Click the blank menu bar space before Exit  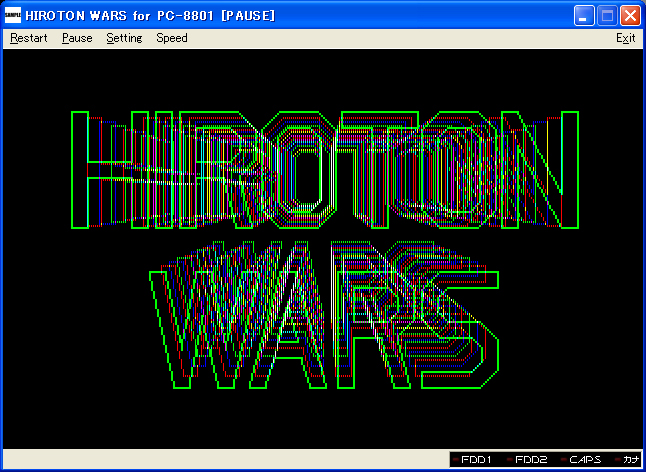coord(400,38)
